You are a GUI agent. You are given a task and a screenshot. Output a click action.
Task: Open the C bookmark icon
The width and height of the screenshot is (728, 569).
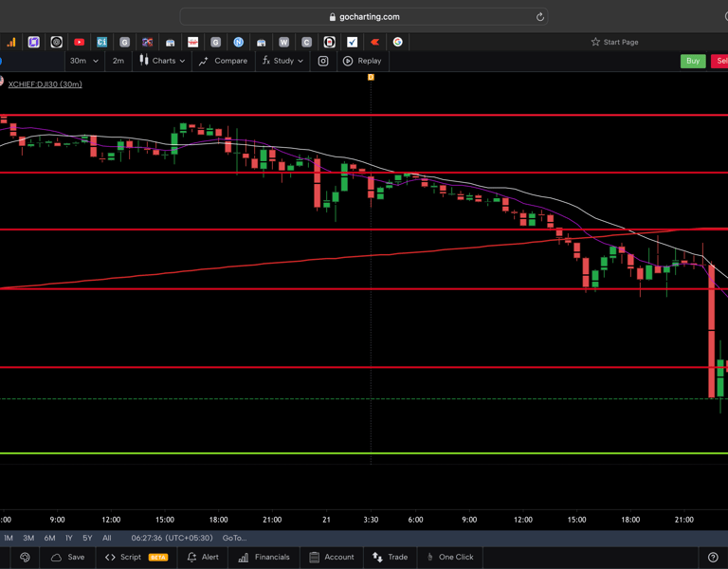pyautogui.click(x=307, y=43)
